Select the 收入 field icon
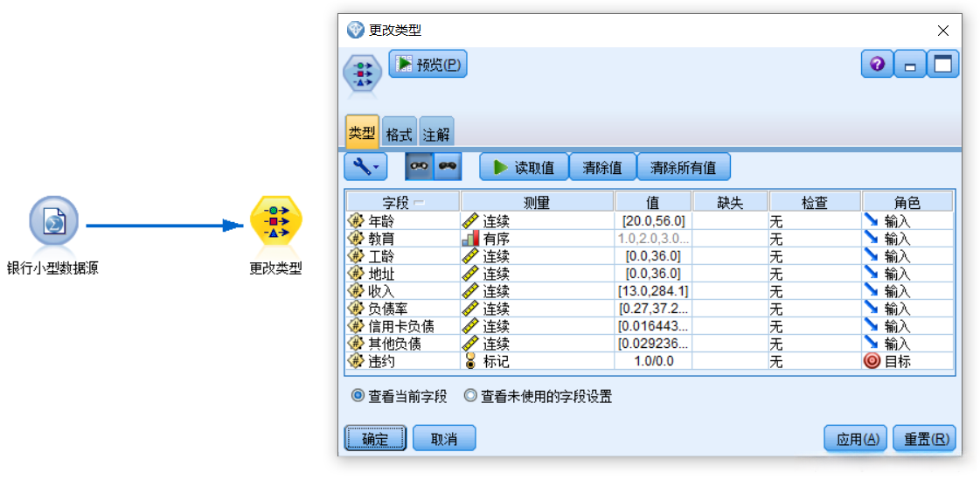Image resolution: width=980 pixels, height=480 pixels. 357,291
